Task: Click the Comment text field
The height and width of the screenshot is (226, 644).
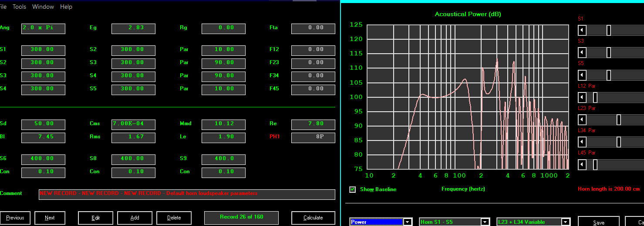Action: [x=187, y=195]
